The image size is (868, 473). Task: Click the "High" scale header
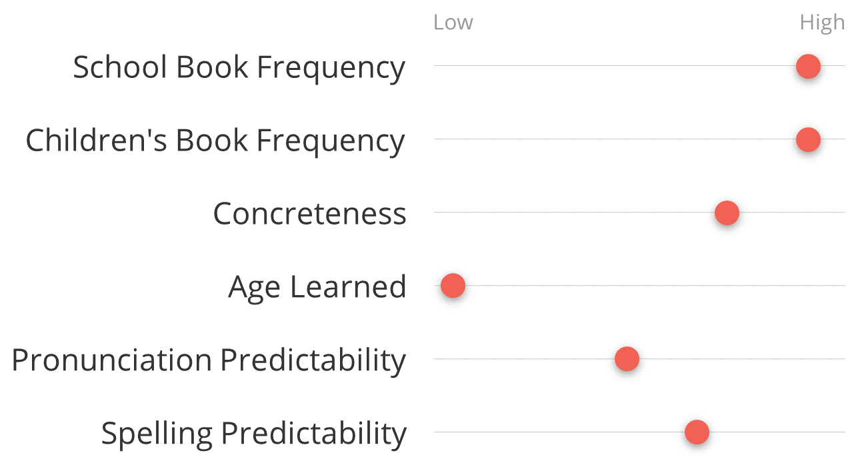click(x=822, y=23)
